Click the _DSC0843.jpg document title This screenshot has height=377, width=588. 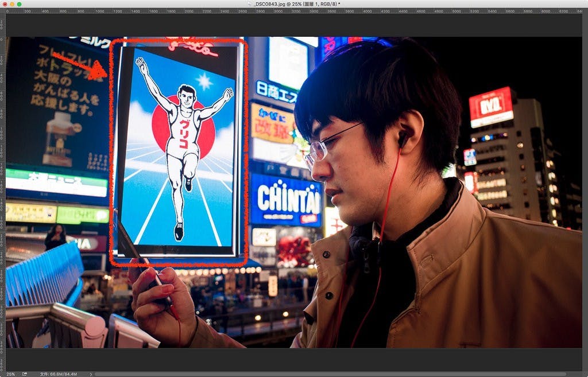(297, 4)
